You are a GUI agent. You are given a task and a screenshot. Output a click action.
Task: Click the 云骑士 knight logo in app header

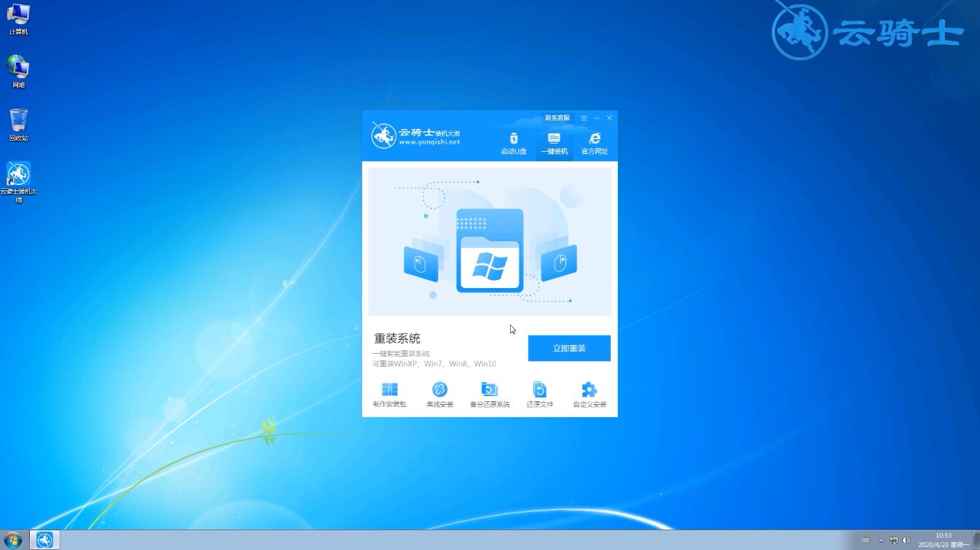pos(384,136)
